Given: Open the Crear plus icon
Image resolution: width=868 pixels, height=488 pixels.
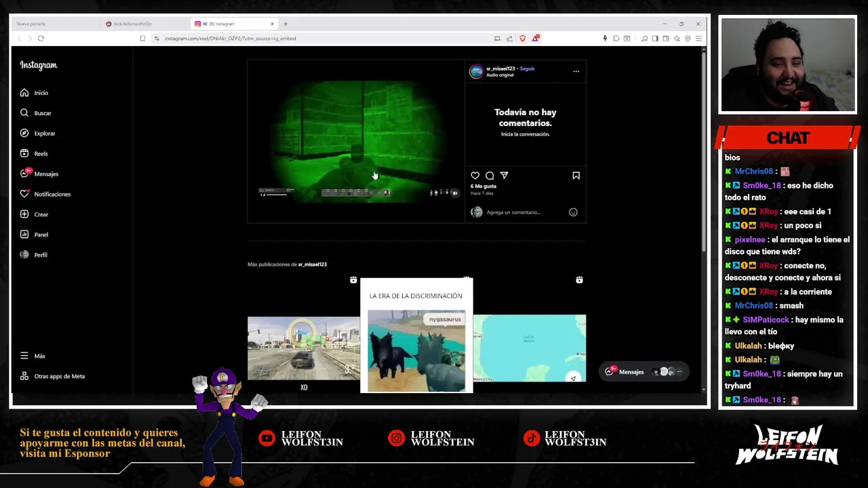Looking at the screenshot, I should pos(24,214).
